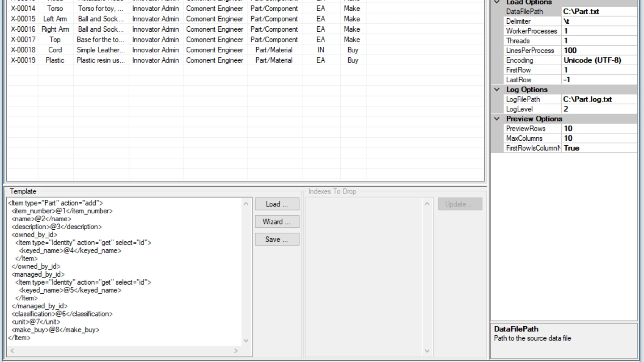This screenshot has height=362, width=644.
Task: Click inside the Template XML text area
Action: 124,271
